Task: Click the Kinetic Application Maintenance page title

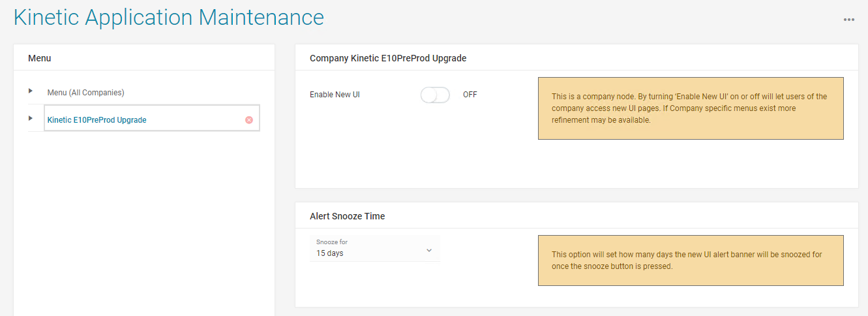Action: [168, 18]
